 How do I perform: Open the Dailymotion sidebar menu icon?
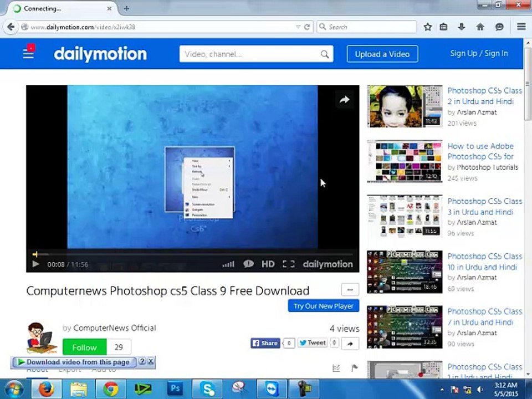pos(28,53)
